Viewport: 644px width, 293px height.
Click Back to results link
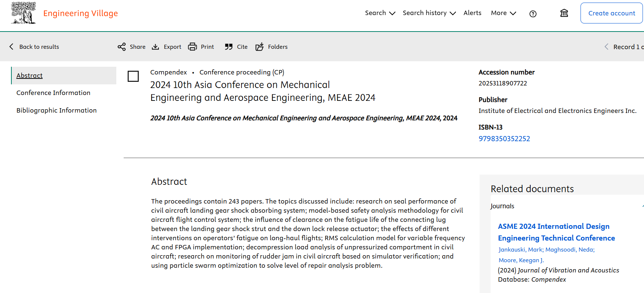(39, 47)
